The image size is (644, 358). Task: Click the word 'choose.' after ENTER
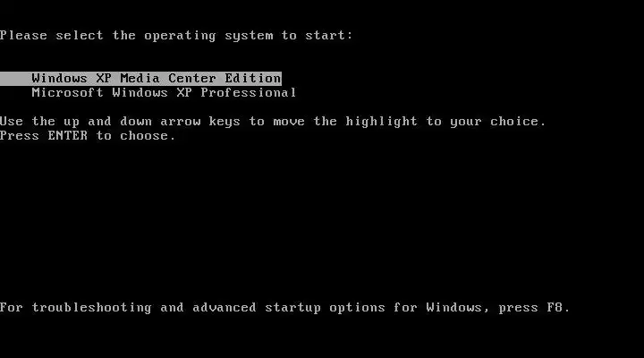[x=148, y=136]
